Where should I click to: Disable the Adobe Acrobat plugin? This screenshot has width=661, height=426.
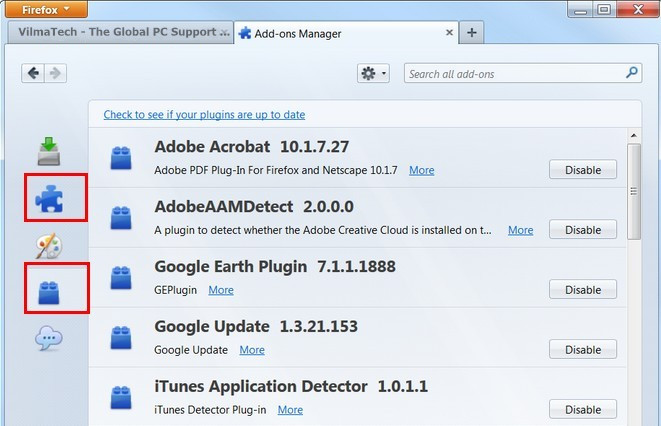click(x=583, y=170)
